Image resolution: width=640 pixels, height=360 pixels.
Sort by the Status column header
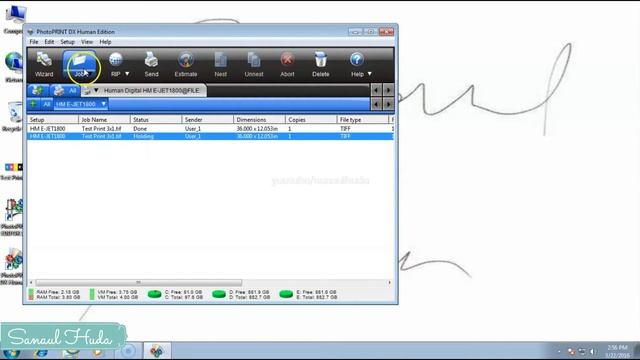click(x=156, y=120)
